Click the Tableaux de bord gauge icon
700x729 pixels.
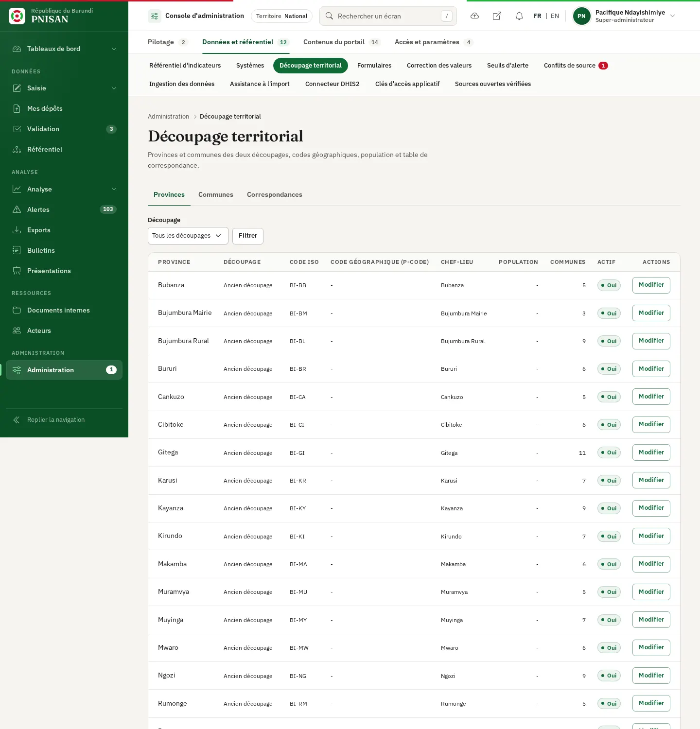(17, 49)
